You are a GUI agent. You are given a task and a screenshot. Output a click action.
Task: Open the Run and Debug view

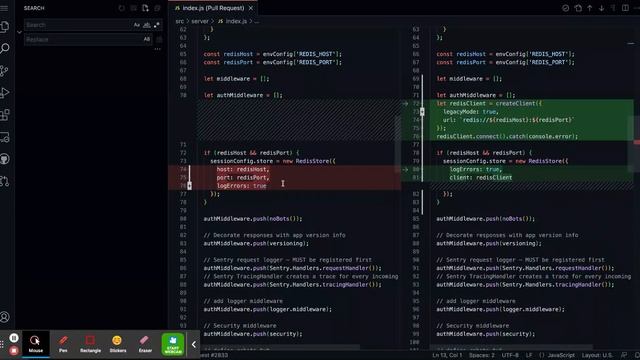pyautogui.click(x=5, y=93)
